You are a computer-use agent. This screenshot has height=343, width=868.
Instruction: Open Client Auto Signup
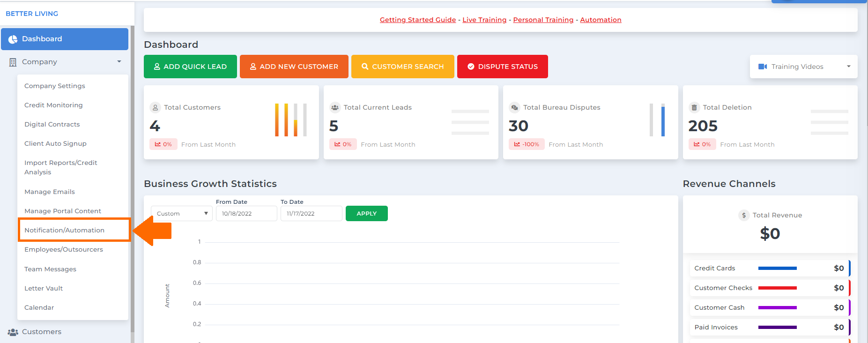coord(55,143)
